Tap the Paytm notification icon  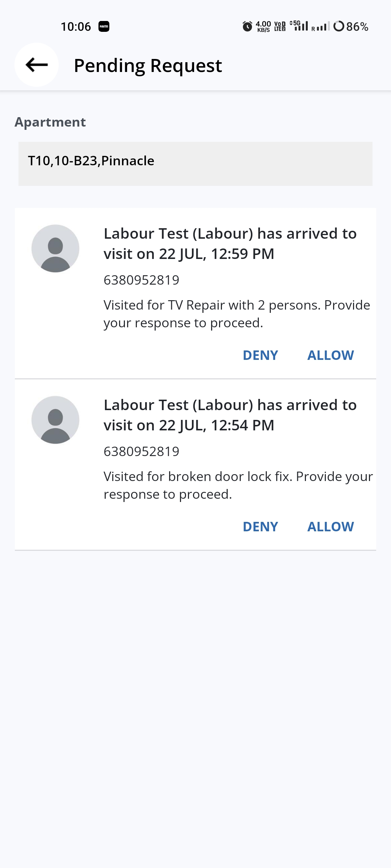click(x=104, y=26)
